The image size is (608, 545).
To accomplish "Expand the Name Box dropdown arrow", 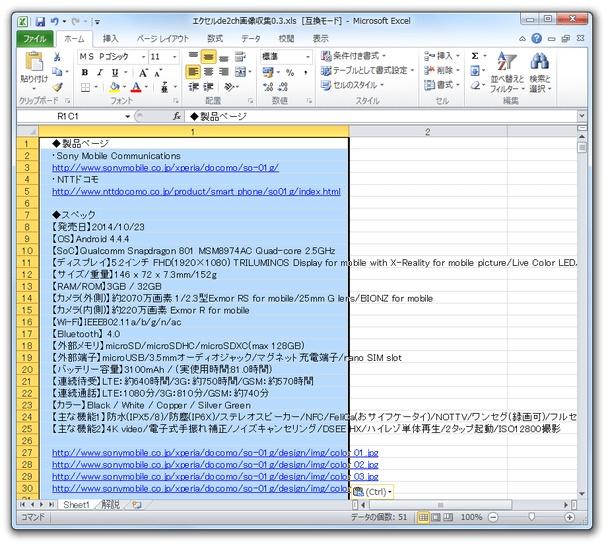I will click(x=127, y=116).
